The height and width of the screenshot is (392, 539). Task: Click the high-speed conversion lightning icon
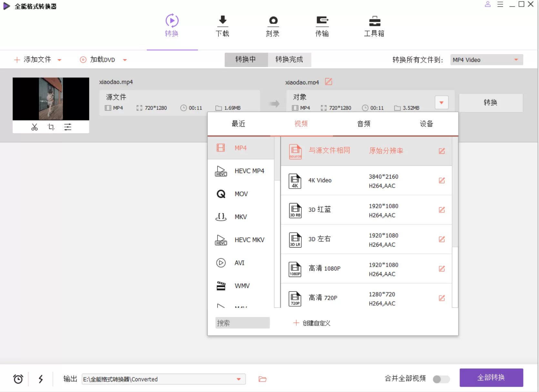(x=41, y=379)
